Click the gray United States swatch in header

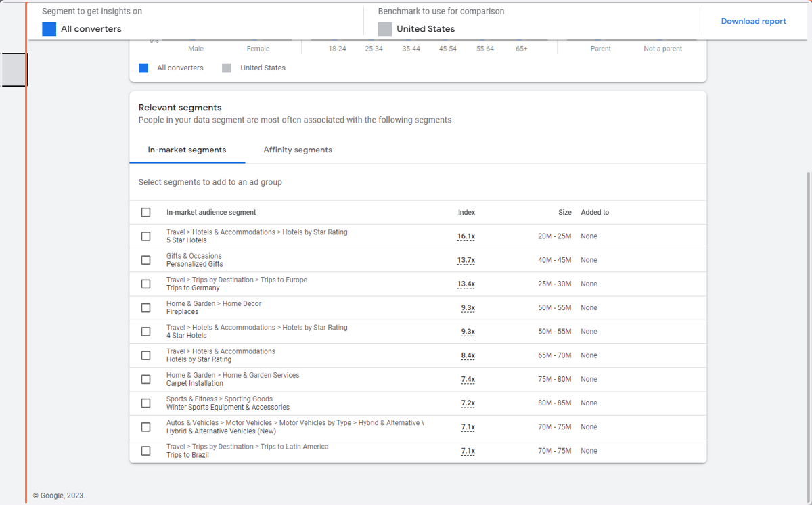385,29
